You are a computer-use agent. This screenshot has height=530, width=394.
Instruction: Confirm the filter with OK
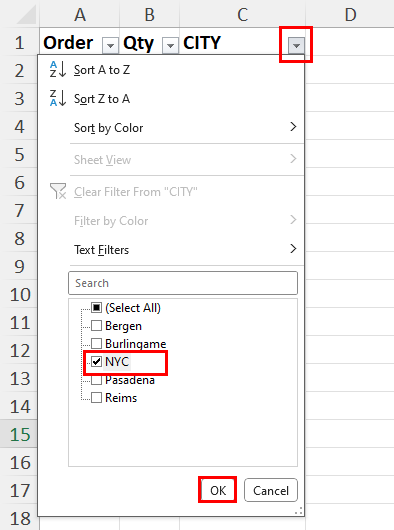pos(218,490)
